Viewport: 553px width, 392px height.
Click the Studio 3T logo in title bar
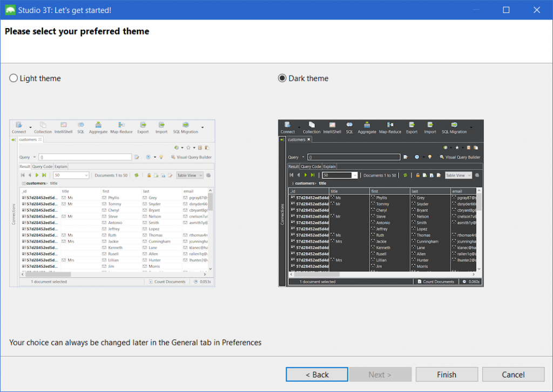tap(10, 10)
